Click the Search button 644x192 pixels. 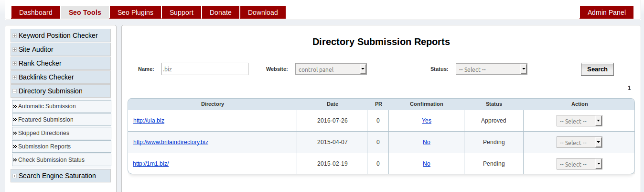(x=597, y=69)
